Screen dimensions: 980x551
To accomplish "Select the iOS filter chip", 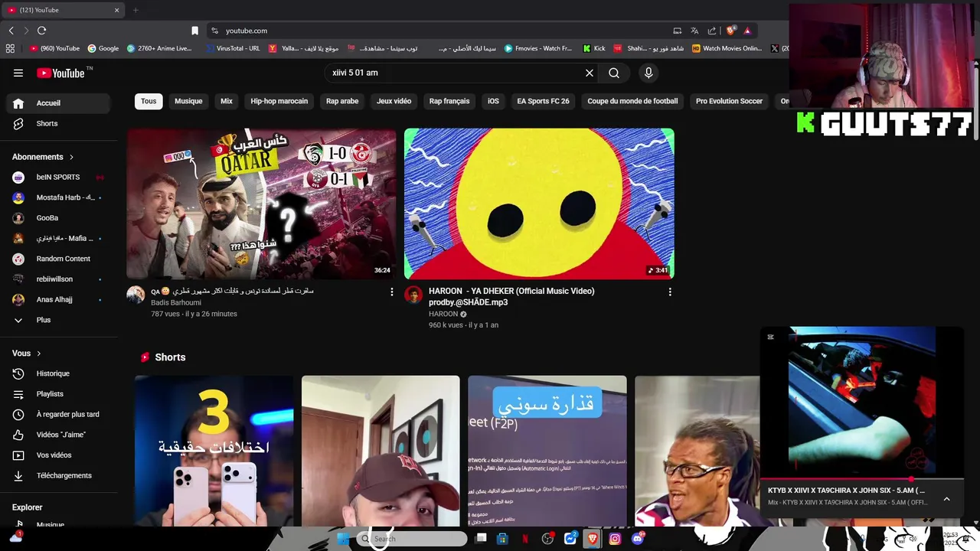I will point(493,101).
